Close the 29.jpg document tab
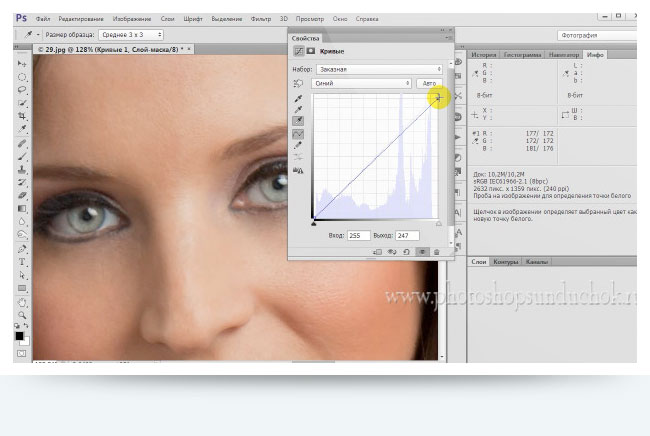650x436 pixels. point(189,49)
